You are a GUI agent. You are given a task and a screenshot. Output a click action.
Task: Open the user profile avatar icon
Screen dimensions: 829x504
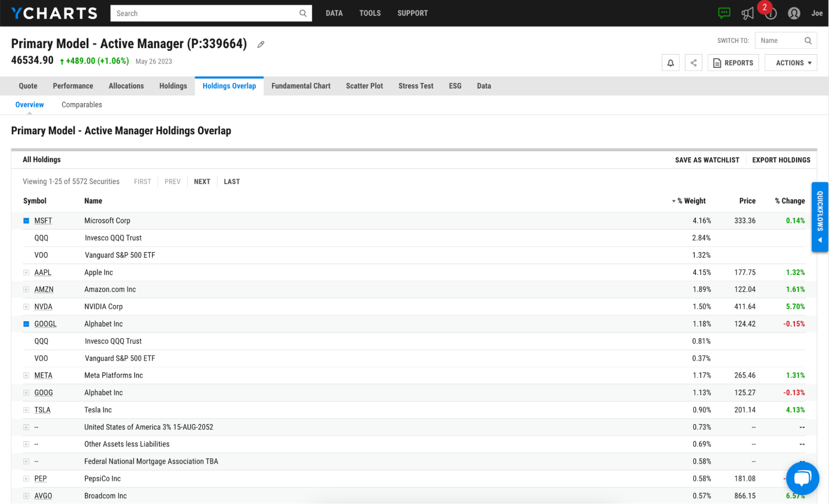[x=794, y=13]
